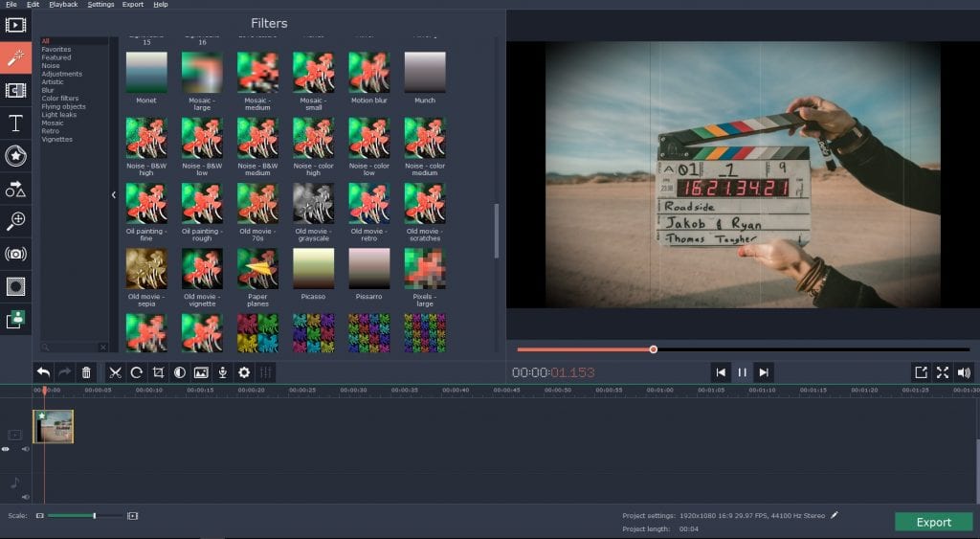Delete the selected clip with trash icon
This screenshot has height=539, width=980.
[86, 372]
